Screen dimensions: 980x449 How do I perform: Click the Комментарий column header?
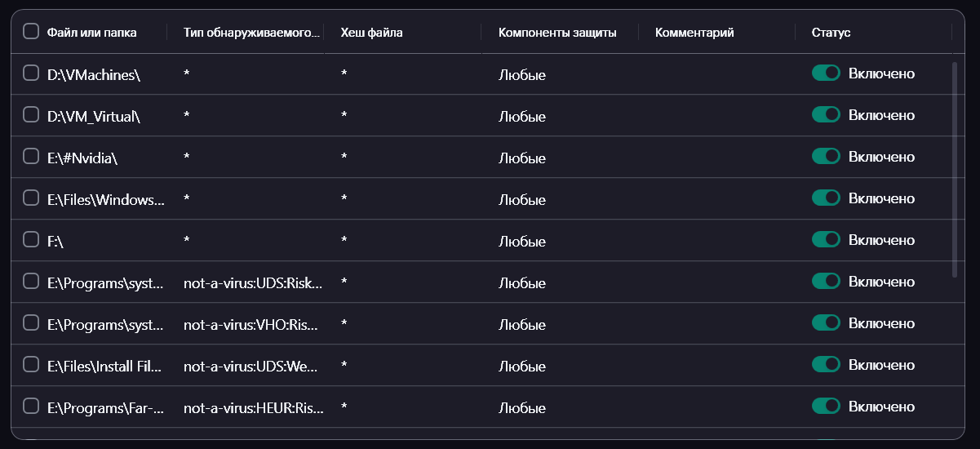694,33
